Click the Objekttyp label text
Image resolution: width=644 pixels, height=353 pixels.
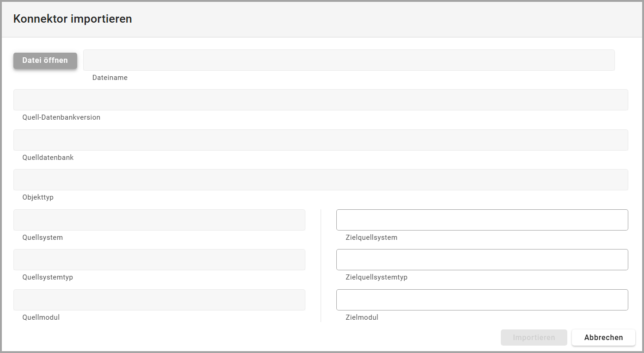coord(38,197)
